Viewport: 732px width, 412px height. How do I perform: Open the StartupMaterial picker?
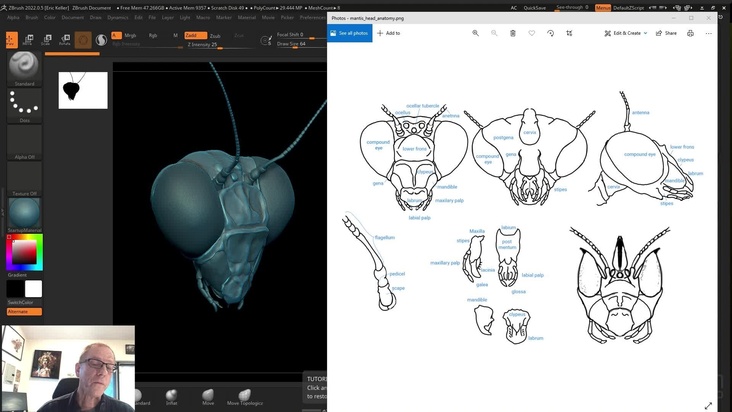point(24,214)
